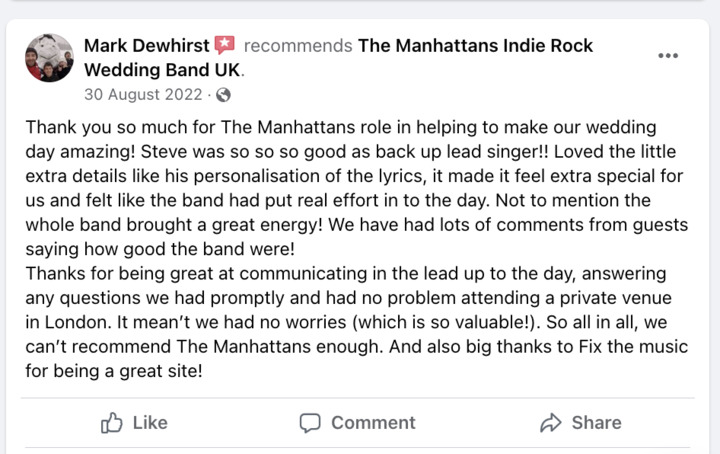Click the Like button label

point(150,423)
